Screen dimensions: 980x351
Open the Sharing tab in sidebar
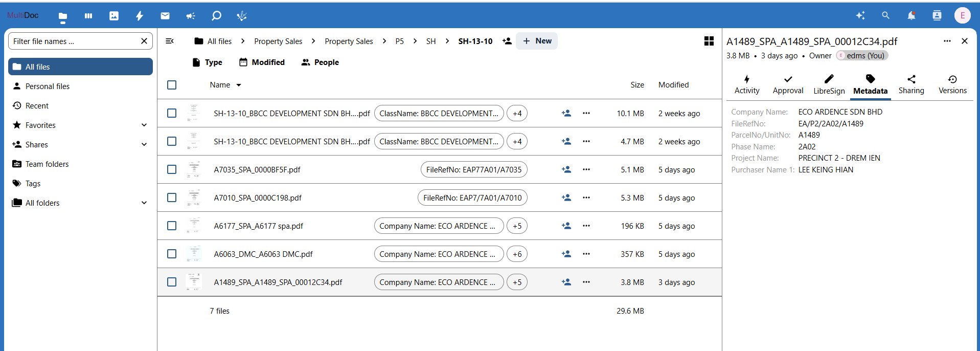click(911, 84)
